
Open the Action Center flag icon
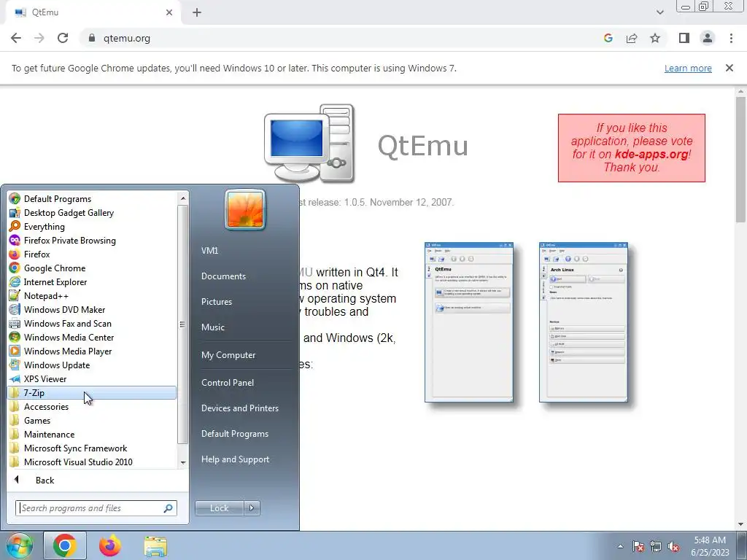638,546
